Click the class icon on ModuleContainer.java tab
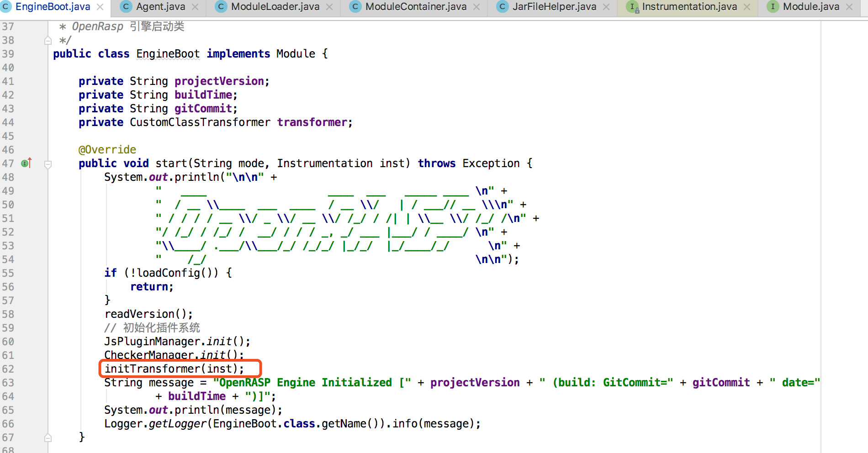868x453 pixels. point(355,7)
